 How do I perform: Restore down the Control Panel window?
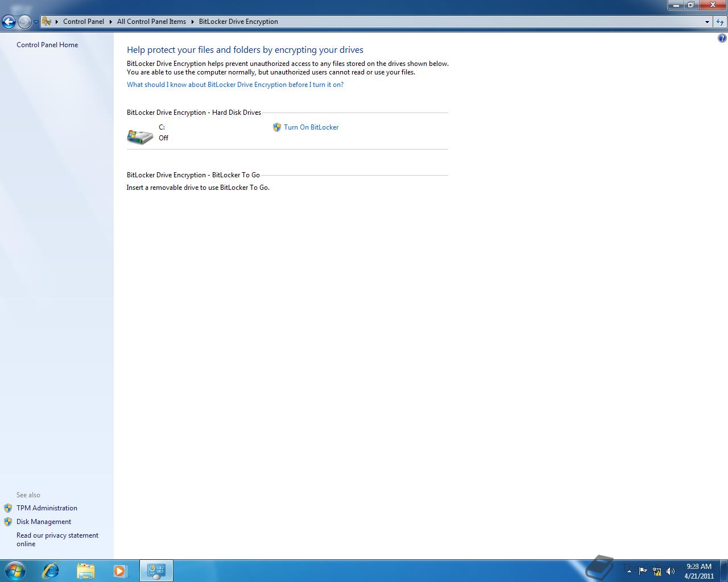pos(690,5)
